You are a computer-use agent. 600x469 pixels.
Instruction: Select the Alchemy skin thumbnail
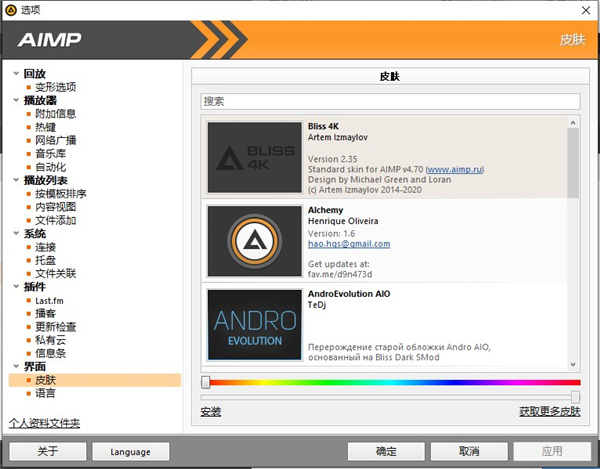[x=255, y=241]
